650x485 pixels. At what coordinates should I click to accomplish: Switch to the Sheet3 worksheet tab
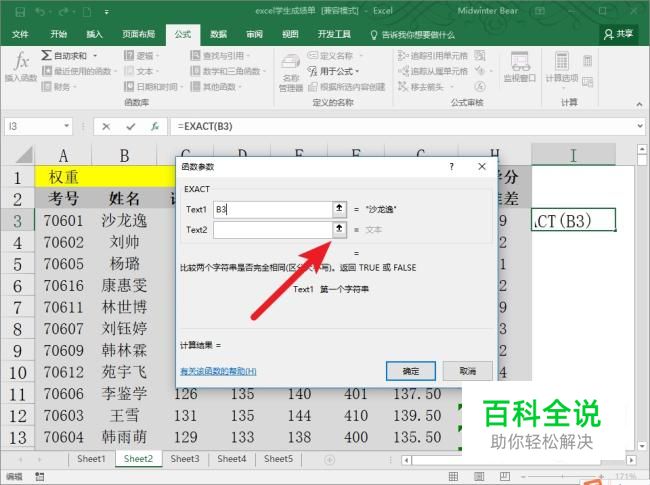pyautogui.click(x=184, y=459)
